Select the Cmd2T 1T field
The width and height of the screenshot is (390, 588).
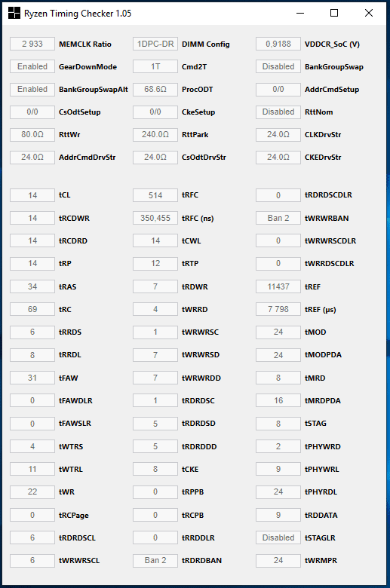point(155,67)
